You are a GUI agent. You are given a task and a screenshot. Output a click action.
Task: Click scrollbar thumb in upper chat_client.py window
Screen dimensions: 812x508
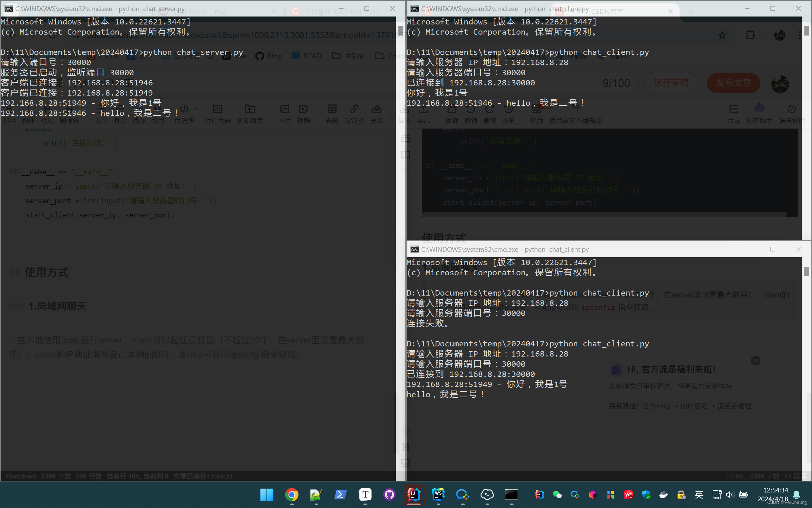[x=807, y=30]
